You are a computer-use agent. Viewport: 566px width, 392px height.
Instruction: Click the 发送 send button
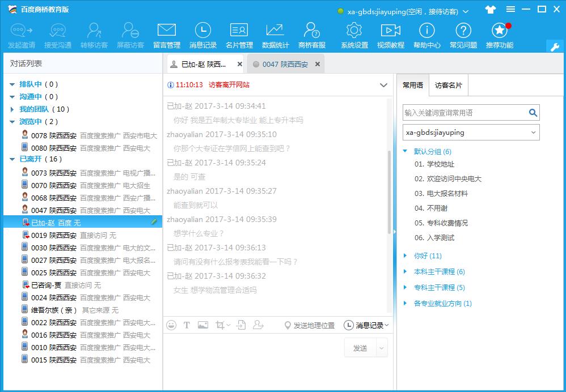(360, 348)
